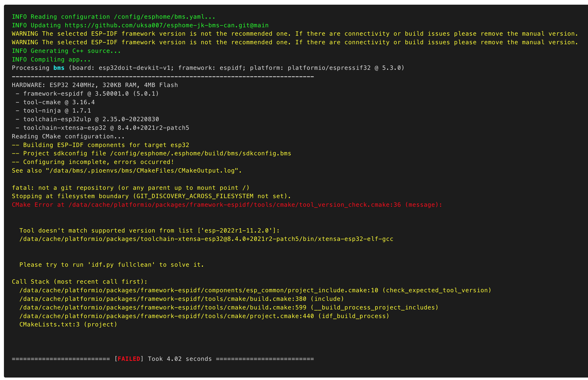Click 'toolchain-xtensa-esp32 @ 8.4.0+2021r2-patch5' line
Screen dimensions: 588x380
pyautogui.click(x=102, y=128)
